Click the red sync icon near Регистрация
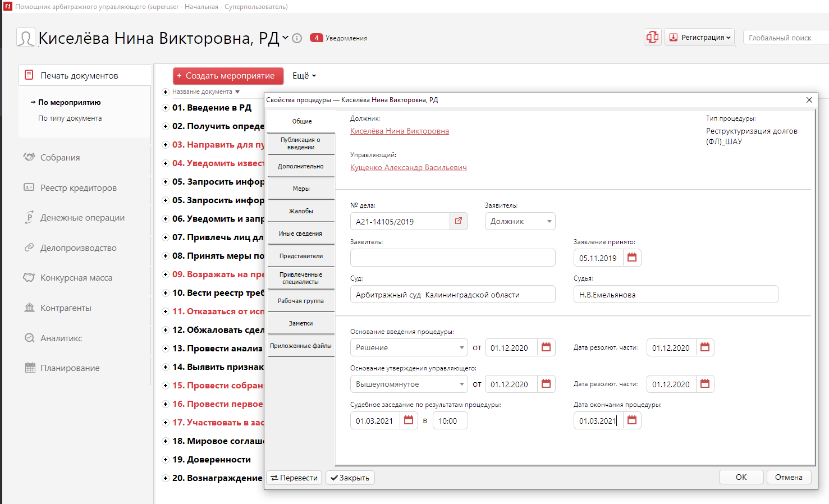This screenshot has height=504, width=829. [652, 38]
